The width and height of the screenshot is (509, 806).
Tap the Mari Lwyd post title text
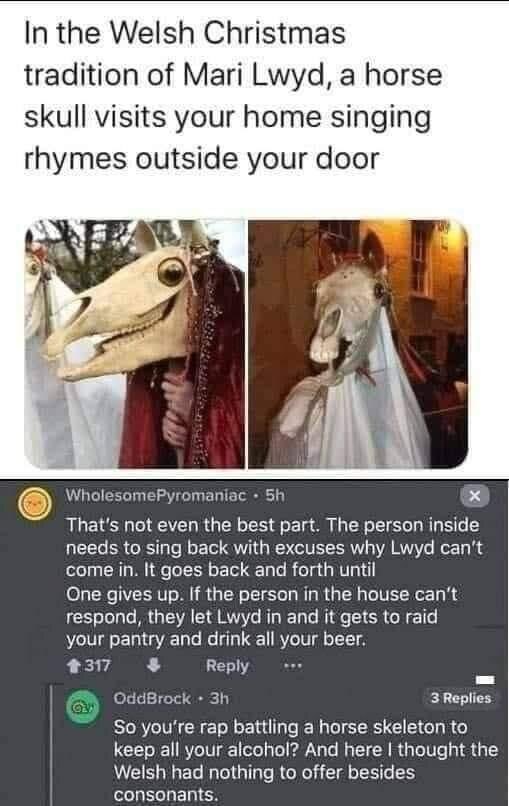[233, 96]
